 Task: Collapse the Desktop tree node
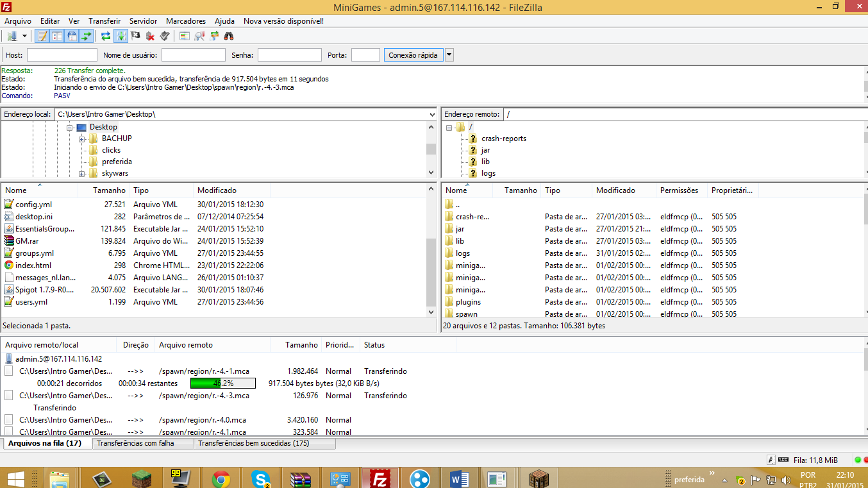point(70,128)
